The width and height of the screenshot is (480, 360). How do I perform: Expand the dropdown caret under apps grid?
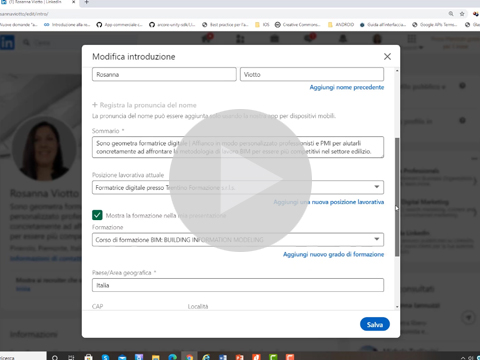click(x=421, y=47)
